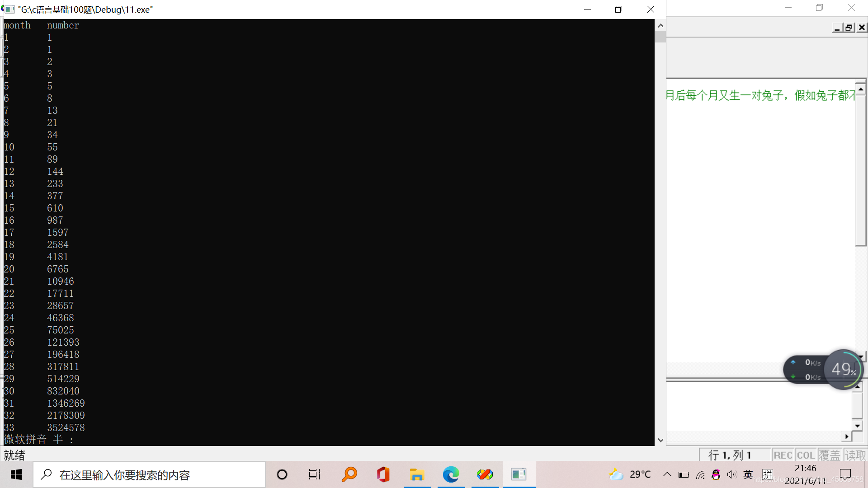Click the IDE editor vertical scrollbar thumb
This screenshot has height=488, width=868.
[861, 170]
